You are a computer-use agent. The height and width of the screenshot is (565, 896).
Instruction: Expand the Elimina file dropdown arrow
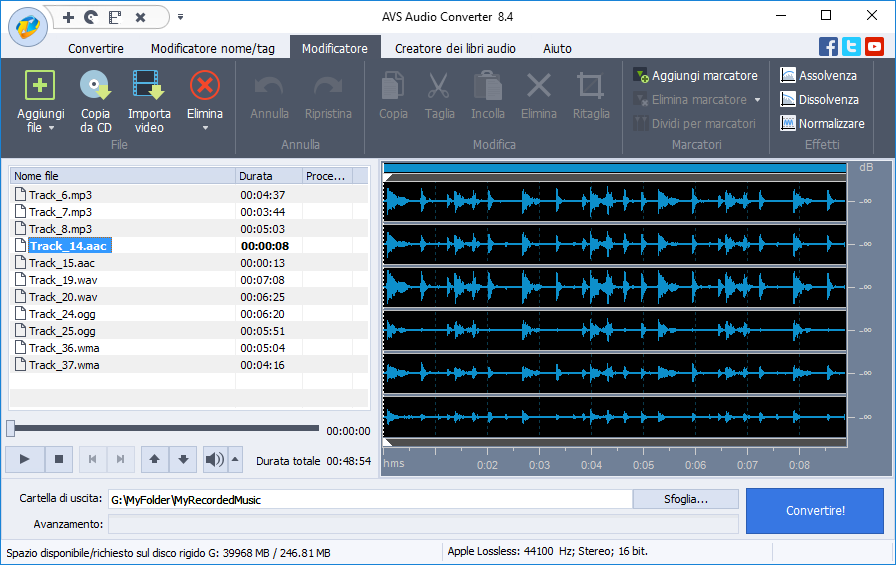[x=205, y=128]
